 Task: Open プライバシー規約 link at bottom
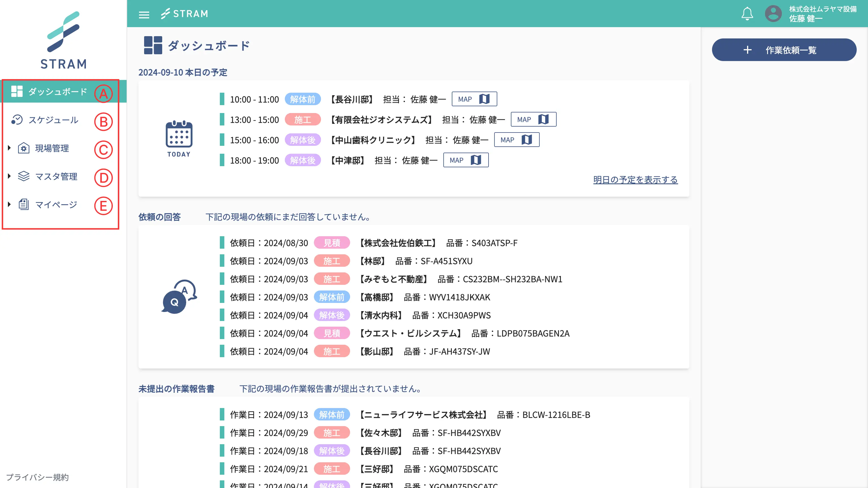pyautogui.click(x=37, y=477)
